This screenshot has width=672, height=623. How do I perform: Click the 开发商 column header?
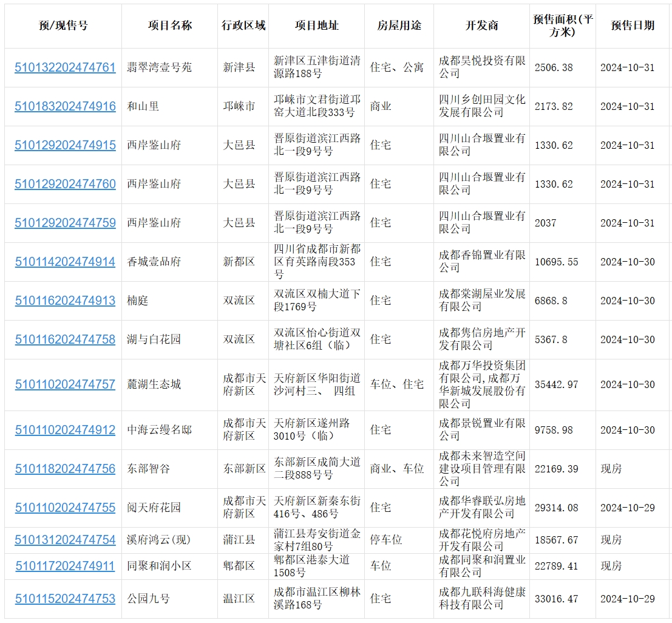point(482,26)
